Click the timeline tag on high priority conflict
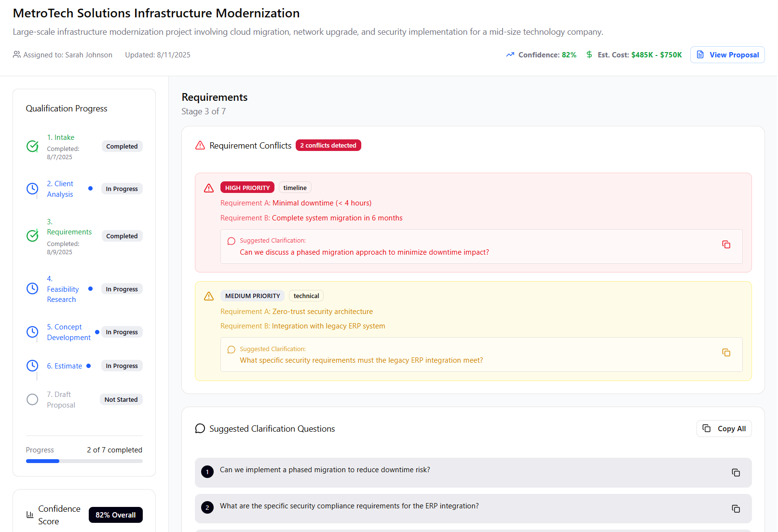 [295, 188]
